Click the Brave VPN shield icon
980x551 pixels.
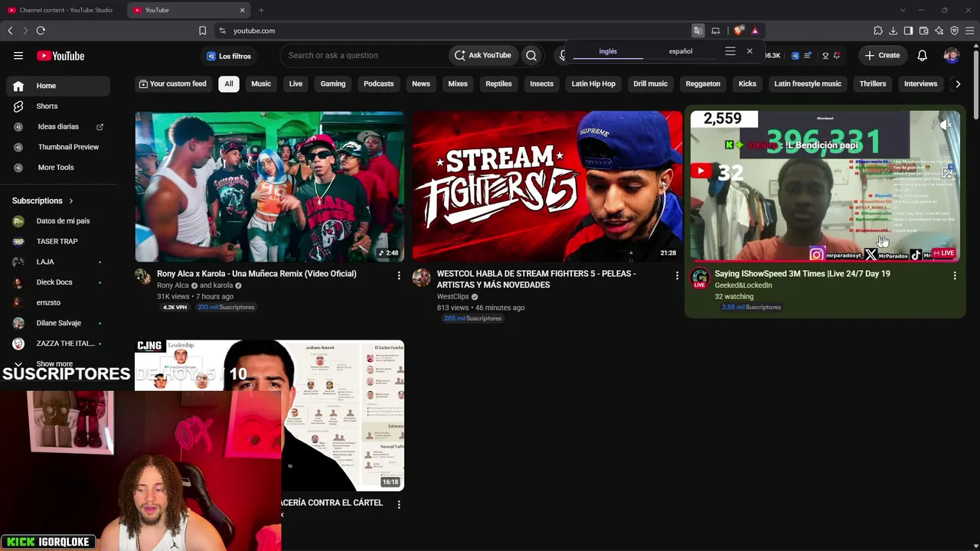coord(954,31)
